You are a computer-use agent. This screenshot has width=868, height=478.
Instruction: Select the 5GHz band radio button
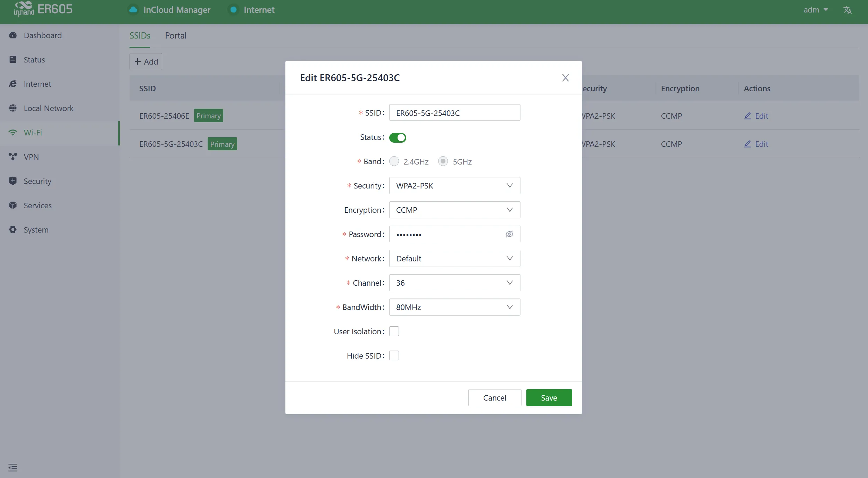coord(443,161)
